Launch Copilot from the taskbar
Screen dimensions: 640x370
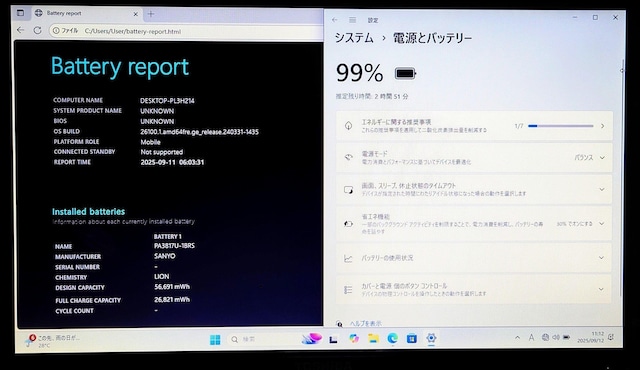[x=354, y=339]
